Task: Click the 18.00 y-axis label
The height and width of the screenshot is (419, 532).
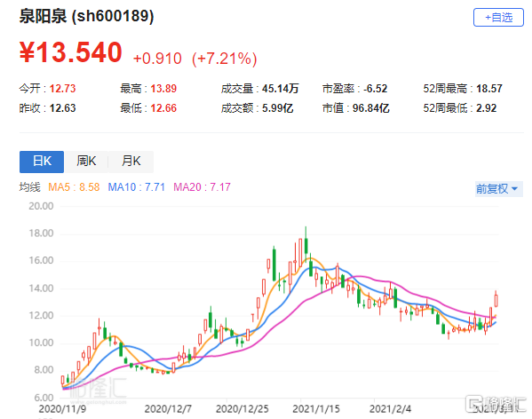Action: 41,233
